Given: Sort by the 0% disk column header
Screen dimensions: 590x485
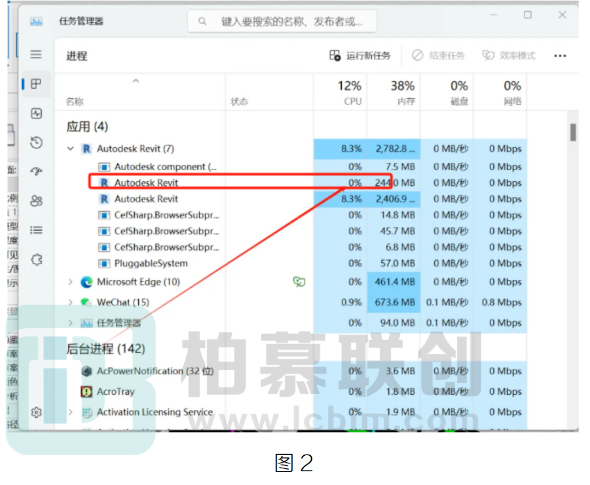Looking at the screenshot, I should tap(447, 93).
